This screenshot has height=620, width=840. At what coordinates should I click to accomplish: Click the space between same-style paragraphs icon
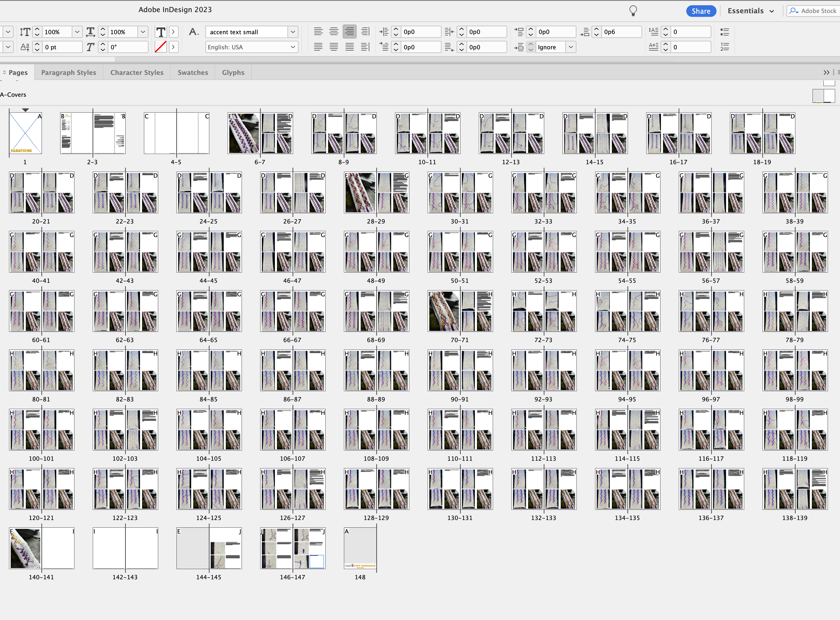tap(519, 47)
